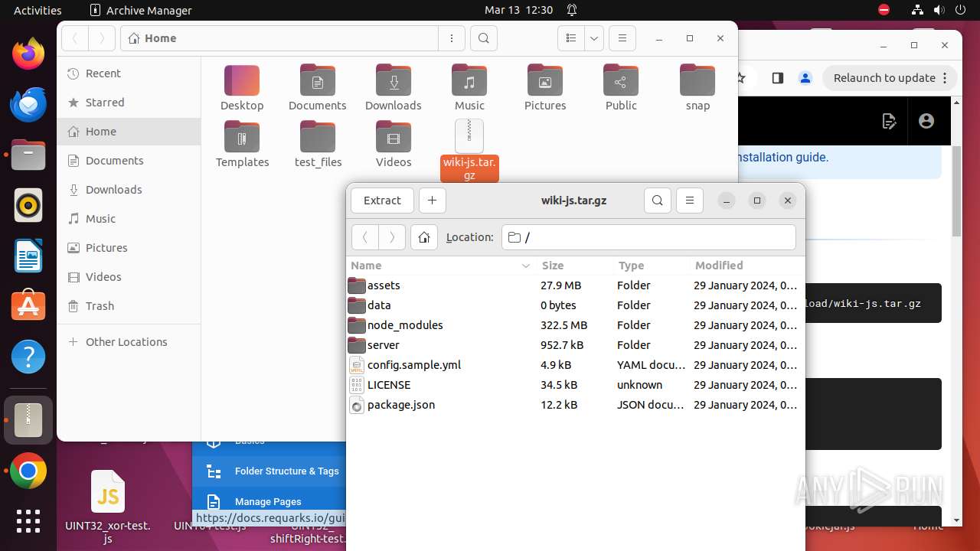Viewport: 980px width, 551px height.
Task: Open Other Locations in Files sidebar
Action: [129, 342]
